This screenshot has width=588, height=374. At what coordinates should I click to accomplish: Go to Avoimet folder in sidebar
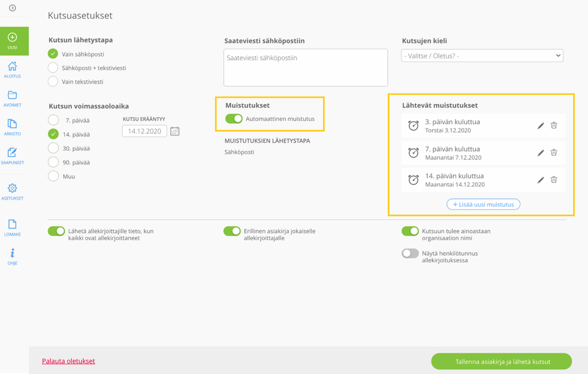(x=12, y=98)
